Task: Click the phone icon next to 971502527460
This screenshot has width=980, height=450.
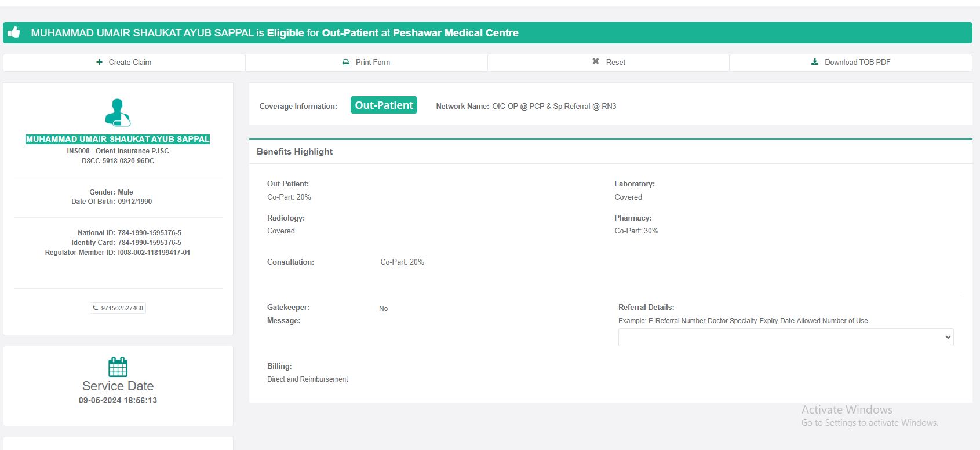Action: pos(96,308)
